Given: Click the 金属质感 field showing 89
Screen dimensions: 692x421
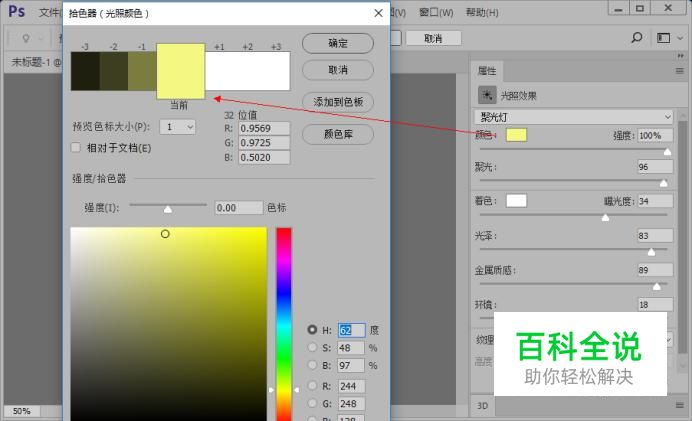Looking at the screenshot, I should [655, 270].
